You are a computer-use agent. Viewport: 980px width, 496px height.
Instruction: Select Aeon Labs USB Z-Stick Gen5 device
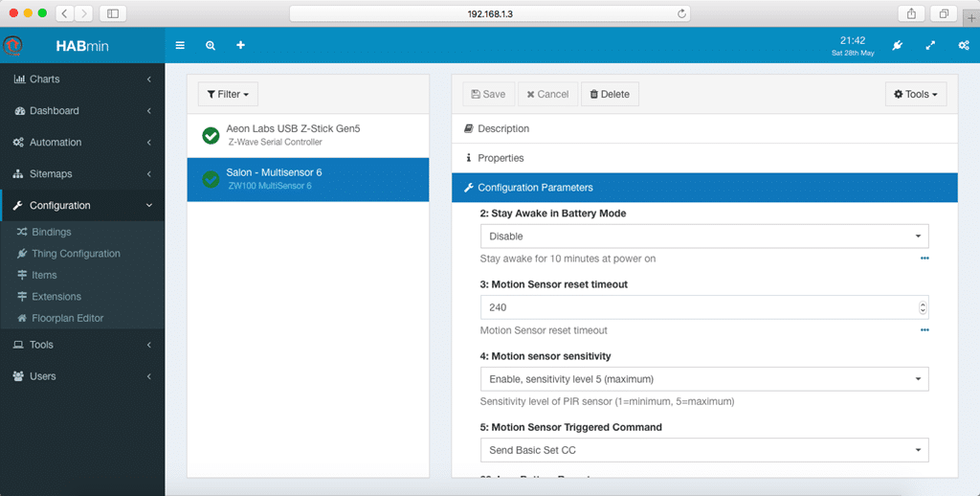click(308, 135)
